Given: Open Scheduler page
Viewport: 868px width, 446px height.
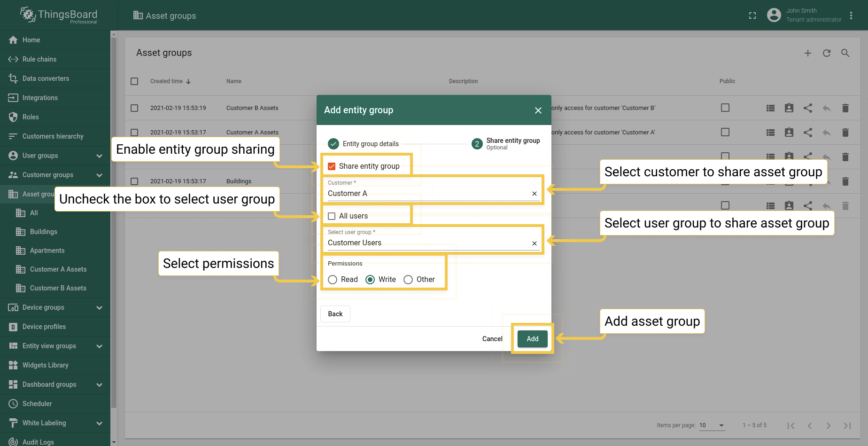Looking at the screenshot, I should coord(55,404).
